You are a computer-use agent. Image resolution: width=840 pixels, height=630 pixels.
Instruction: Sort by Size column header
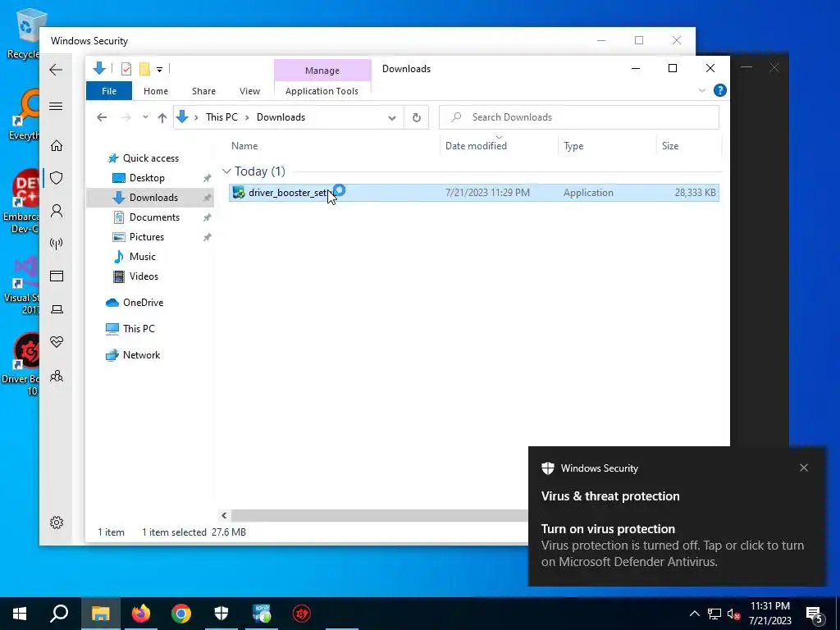tap(670, 146)
